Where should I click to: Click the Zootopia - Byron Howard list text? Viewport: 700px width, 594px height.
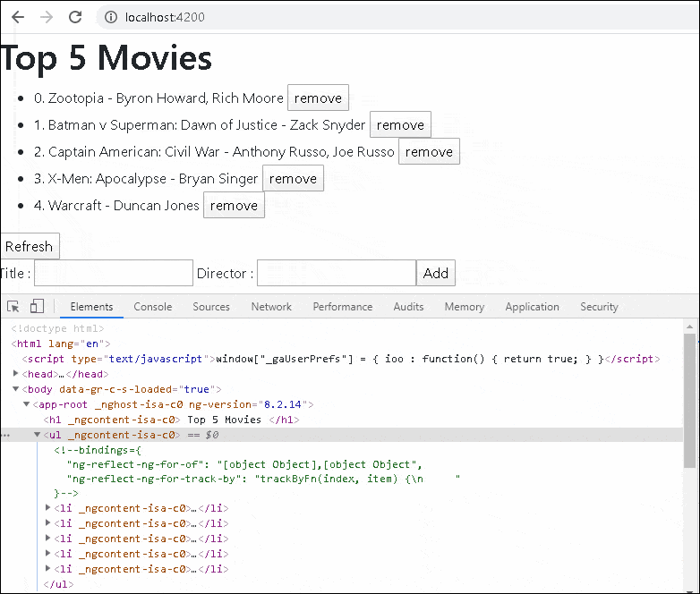(158, 98)
